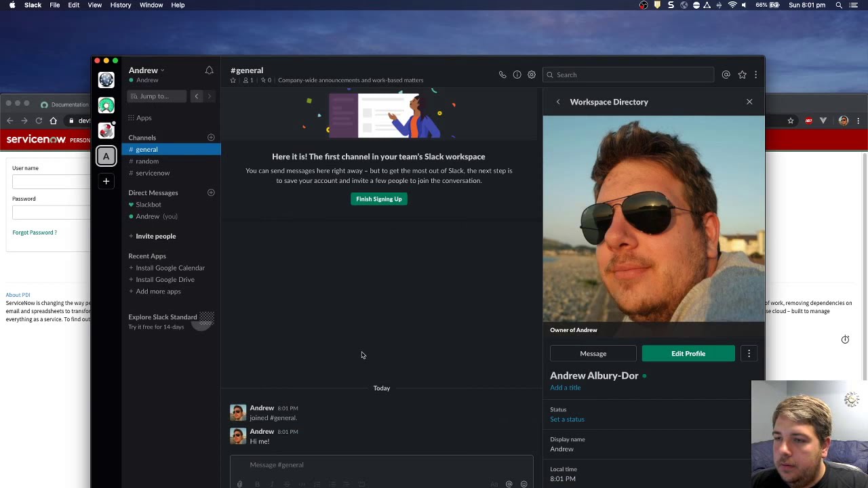Image resolution: width=868 pixels, height=488 pixels.
Task: Open more actions on Andrew's profile
Action: coord(749,353)
